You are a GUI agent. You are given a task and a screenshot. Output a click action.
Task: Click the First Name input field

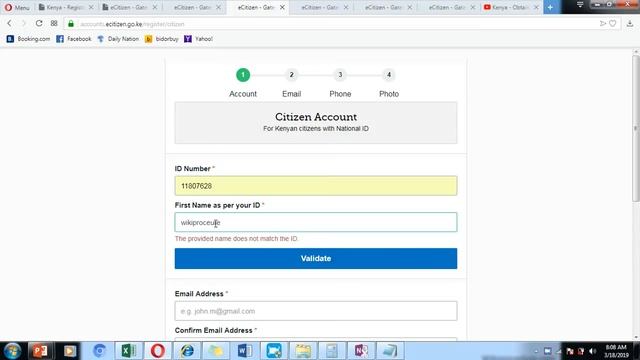point(316,222)
